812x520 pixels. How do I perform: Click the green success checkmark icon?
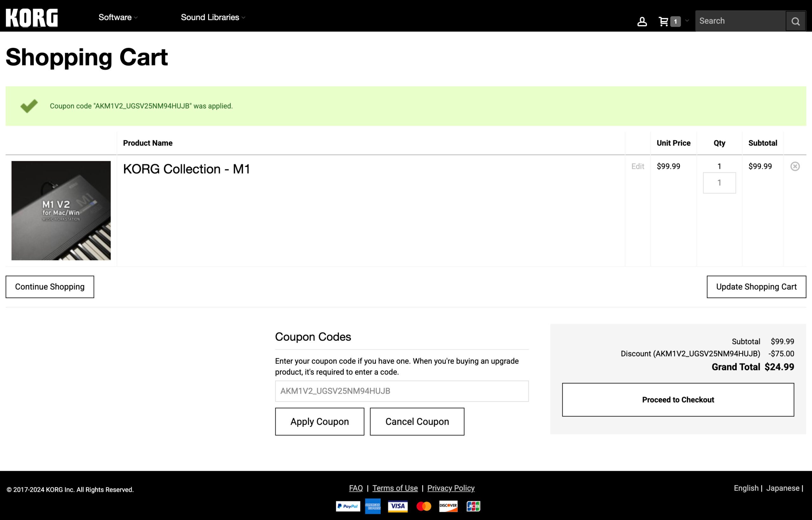point(29,106)
